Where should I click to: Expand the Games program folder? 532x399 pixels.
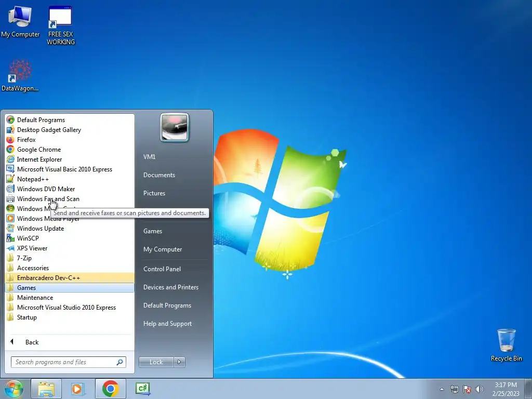(x=70, y=287)
